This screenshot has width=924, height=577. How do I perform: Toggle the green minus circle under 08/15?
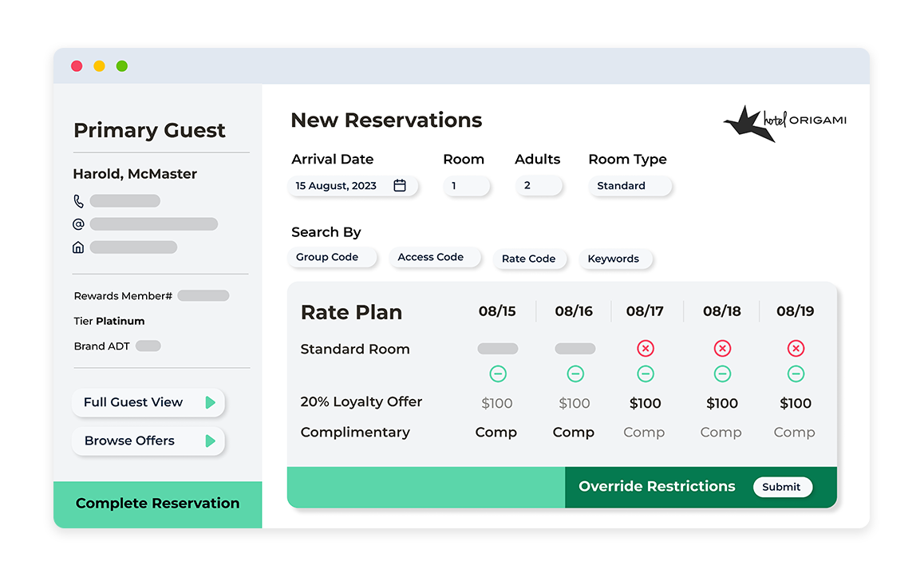497,373
